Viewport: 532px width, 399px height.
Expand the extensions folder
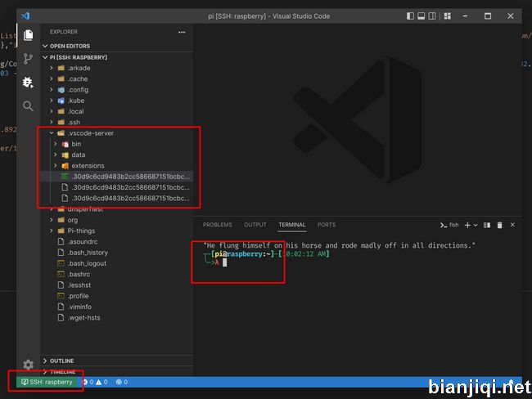(x=117, y=166)
